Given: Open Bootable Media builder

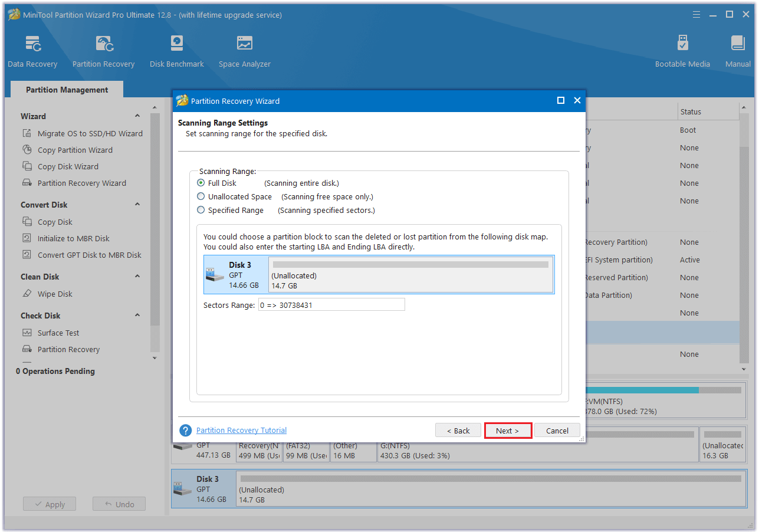Looking at the screenshot, I should (682, 51).
